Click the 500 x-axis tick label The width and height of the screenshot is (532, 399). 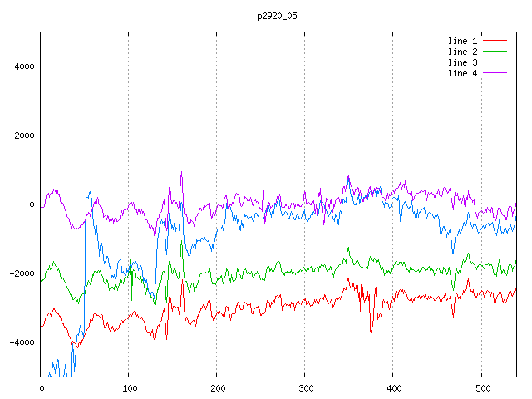click(481, 387)
